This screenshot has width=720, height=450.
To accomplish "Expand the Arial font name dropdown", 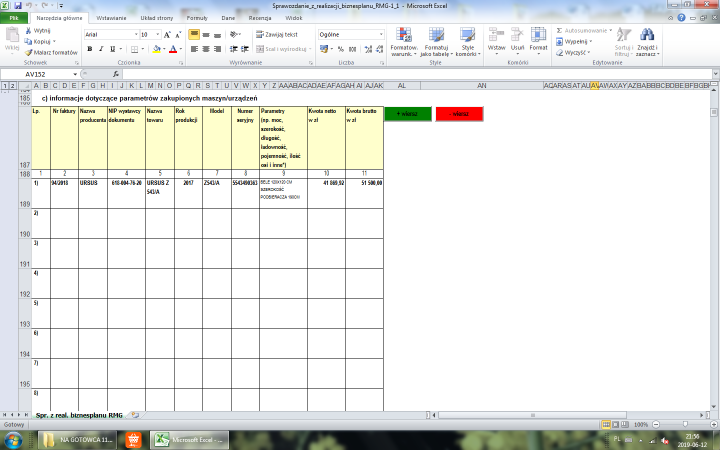I will 135,34.
